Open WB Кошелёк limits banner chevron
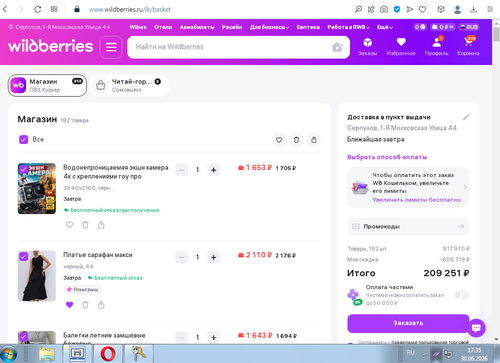Screen dimensions: 500x363 [465, 188]
